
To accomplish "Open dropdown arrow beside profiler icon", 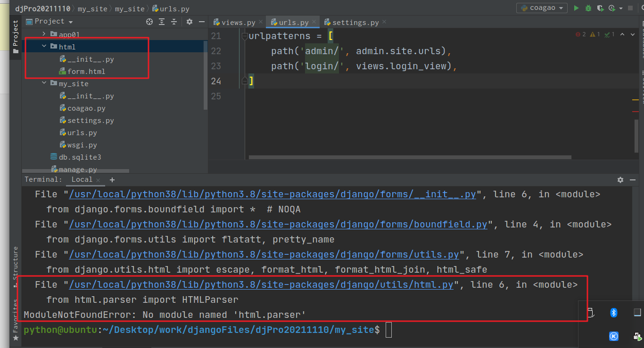I will point(621,8).
